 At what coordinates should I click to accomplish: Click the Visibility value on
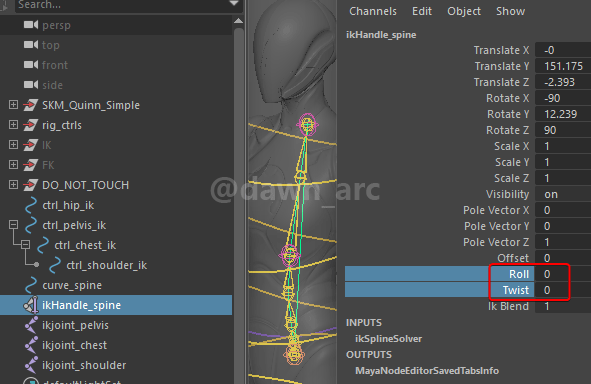[x=551, y=194]
